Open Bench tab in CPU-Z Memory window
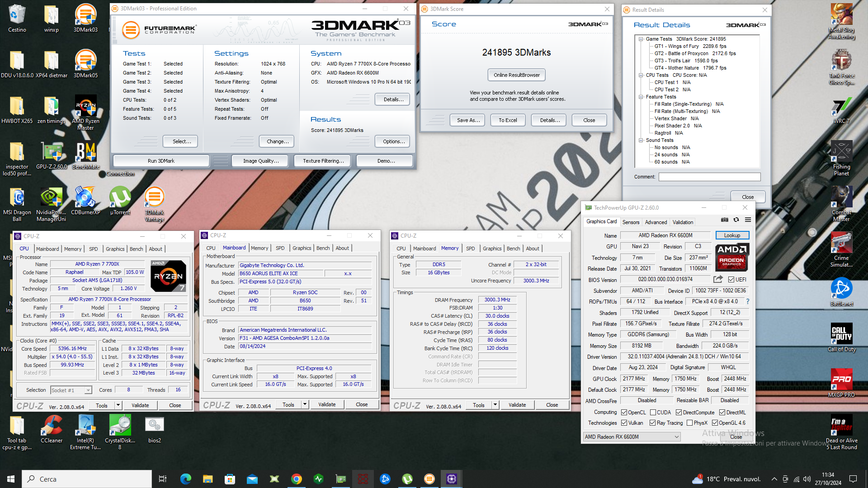Screen dimensions: 868x488 click(x=513, y=249)
